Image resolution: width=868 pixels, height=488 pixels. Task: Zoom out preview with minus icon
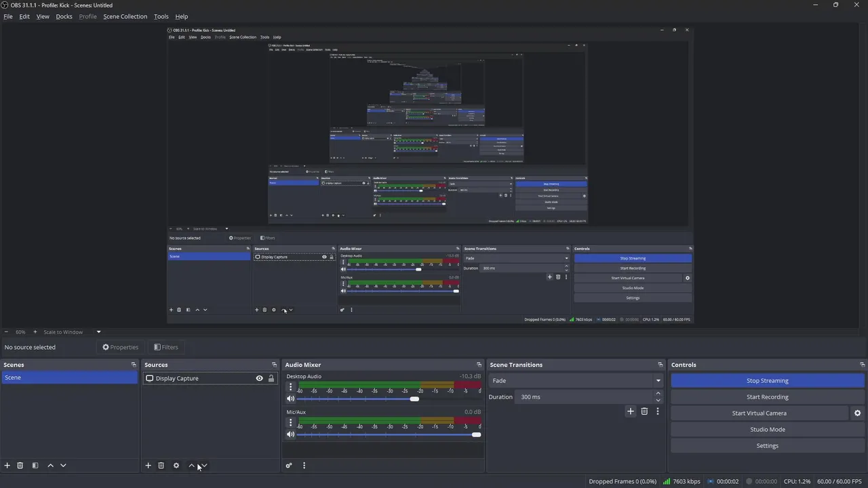tap(6, 332)
